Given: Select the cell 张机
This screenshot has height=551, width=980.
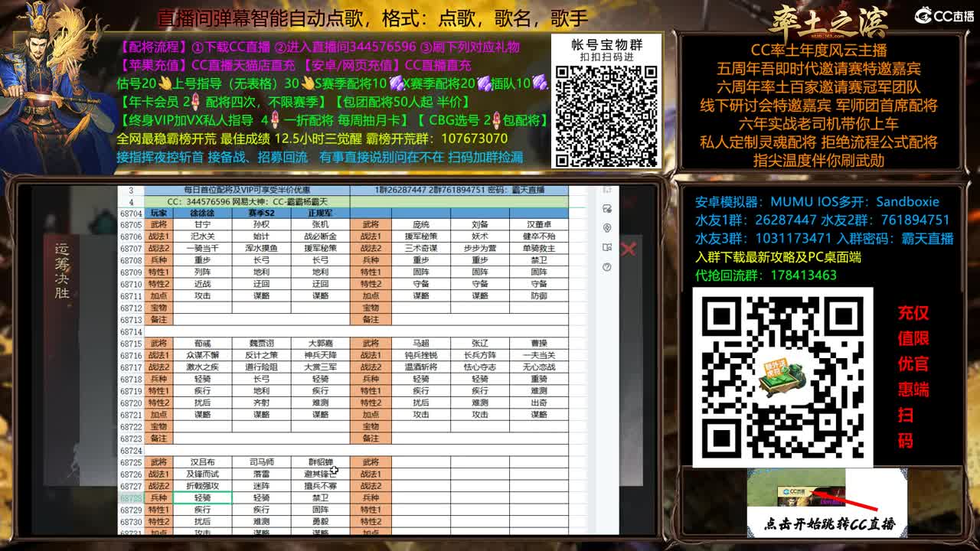Looking at the screenshot, I should coord(320,225).
